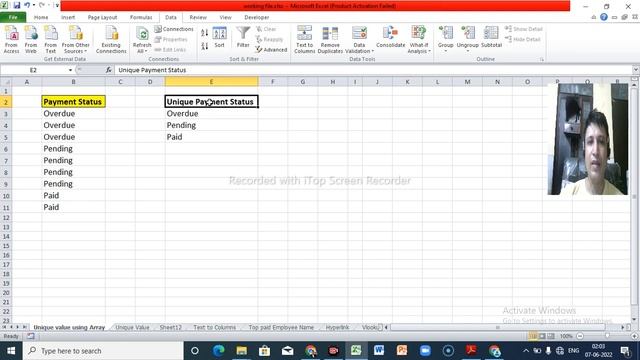Click the Reapply filter button
The image size is (640, 360).
[x=269, y=40]
